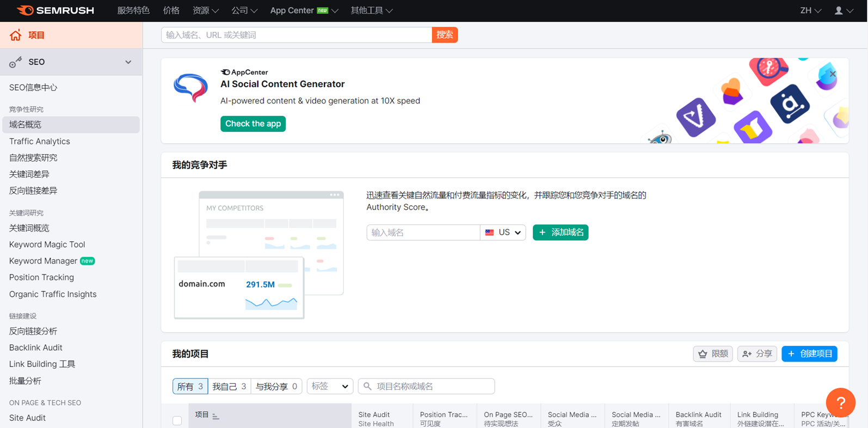Click the Check the app button
Screen dimensions: 868x428
(x=253, y=124)
